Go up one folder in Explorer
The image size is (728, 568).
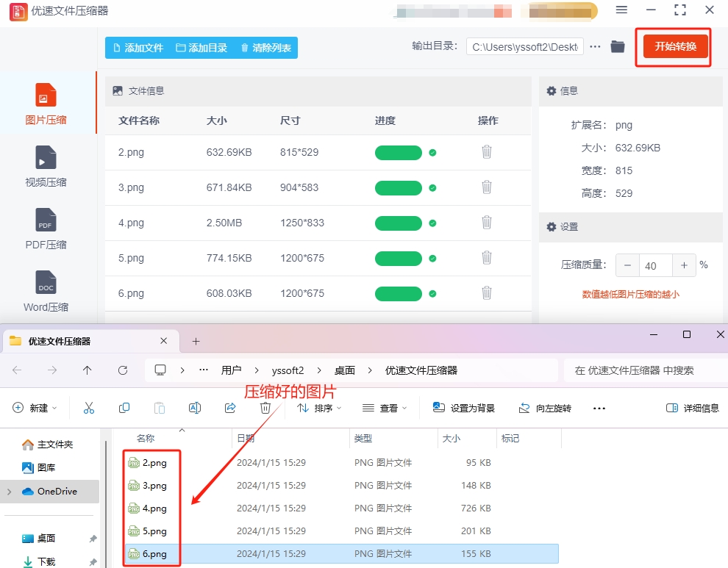click(x=88, y=370)
